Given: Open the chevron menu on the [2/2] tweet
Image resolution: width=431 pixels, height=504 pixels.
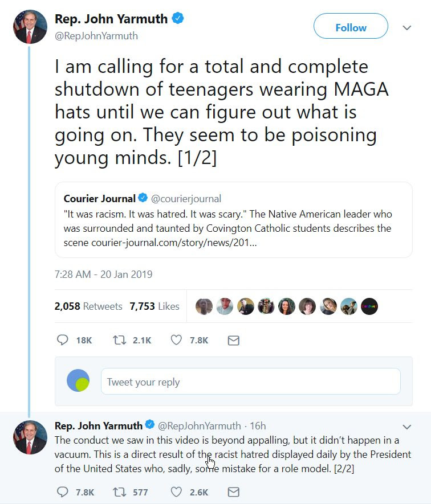Looking at the screenshot, I should (407, 427).
